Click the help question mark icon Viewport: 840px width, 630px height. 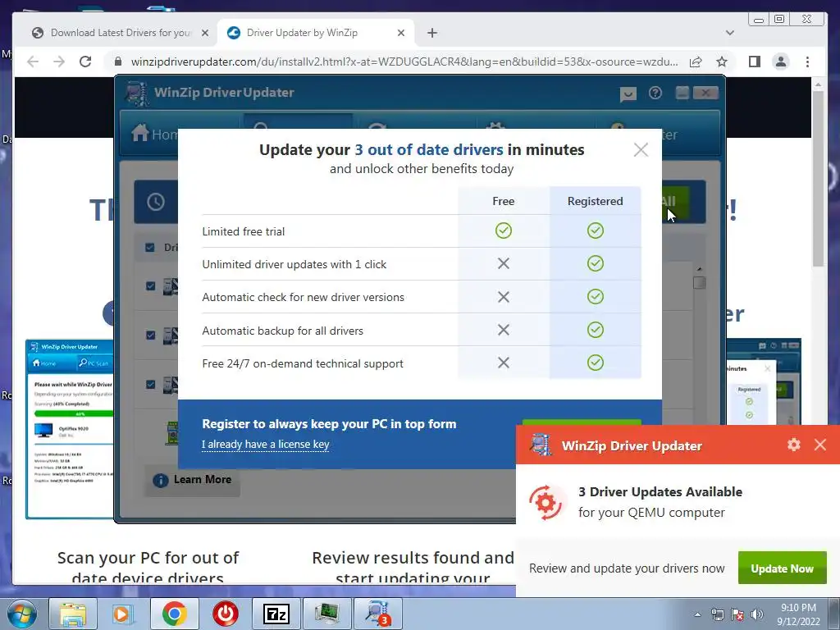[655, 94]
